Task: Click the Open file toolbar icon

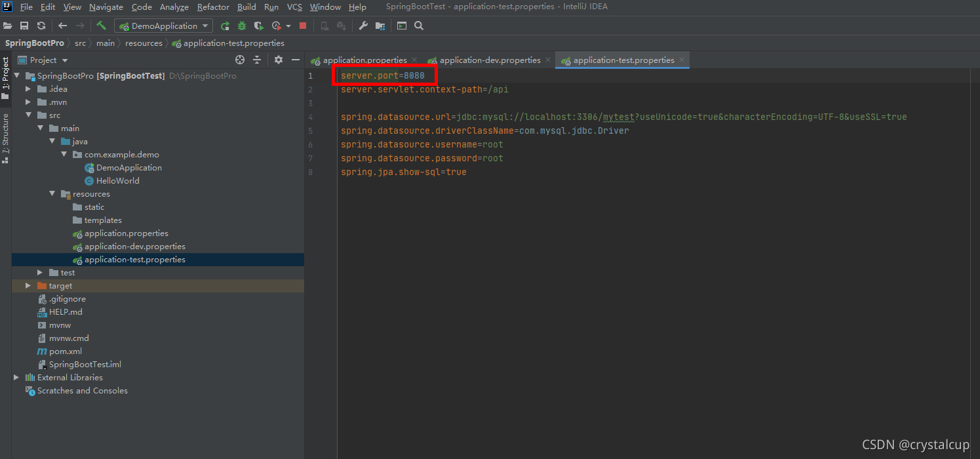Action: [x=8, y=26]
